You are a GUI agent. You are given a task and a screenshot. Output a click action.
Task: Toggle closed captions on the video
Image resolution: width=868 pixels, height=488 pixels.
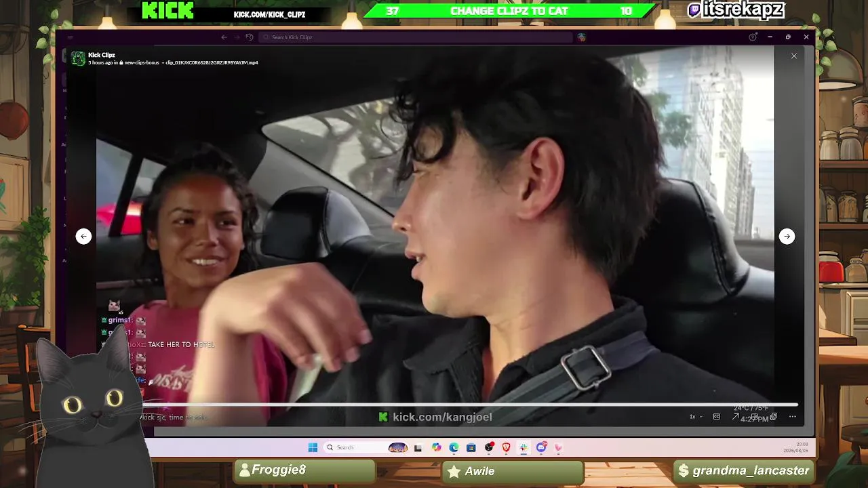point(716,417)
